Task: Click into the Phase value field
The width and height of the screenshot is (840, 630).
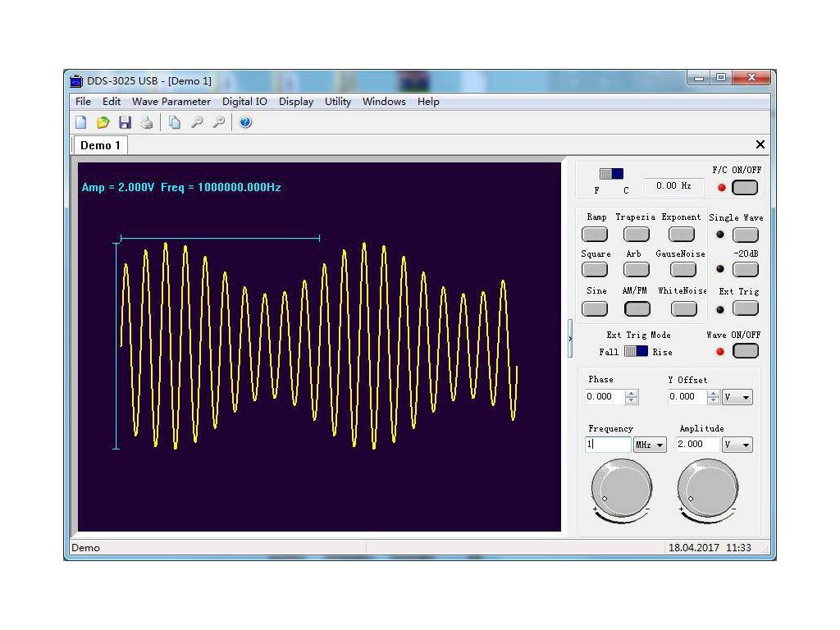Action: pyautogui.click(x=605, y=397)
